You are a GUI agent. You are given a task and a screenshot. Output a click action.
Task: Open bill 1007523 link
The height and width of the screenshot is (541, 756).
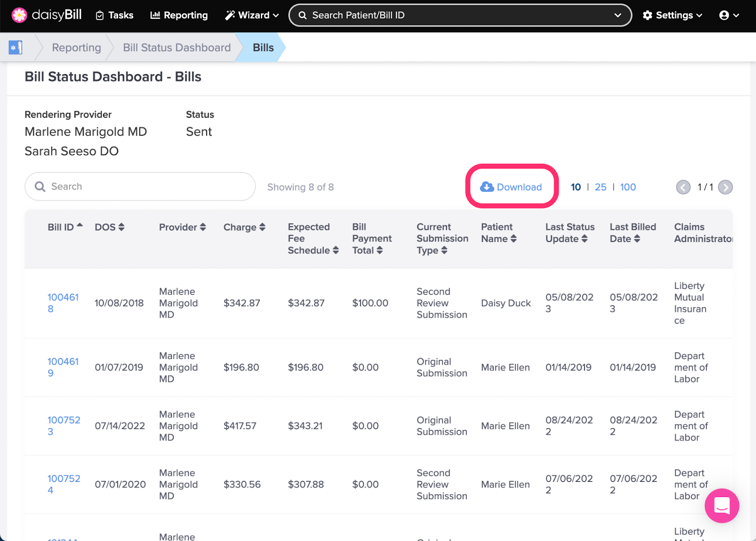(64, 426)
